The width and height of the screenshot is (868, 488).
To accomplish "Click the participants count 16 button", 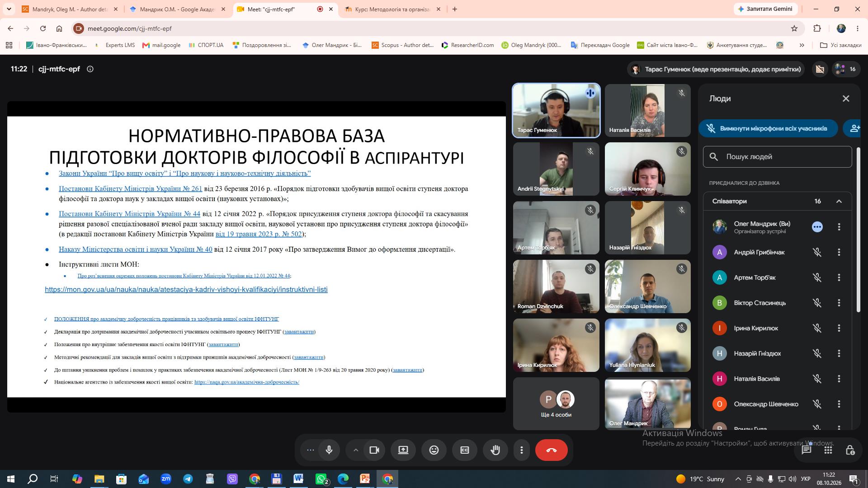I will click(x=846, y=69).
